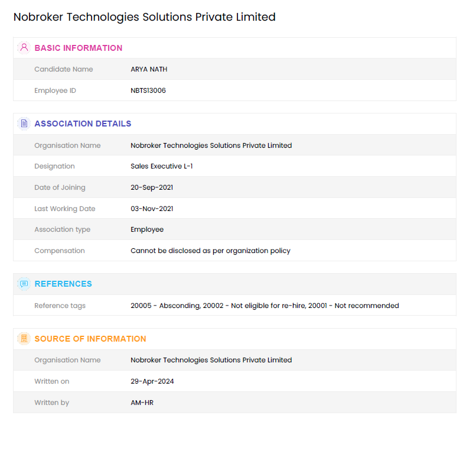Viewport: 476px width, 451px height.
Task: Click the Written by value AM-HR
Action: (142, 403)
